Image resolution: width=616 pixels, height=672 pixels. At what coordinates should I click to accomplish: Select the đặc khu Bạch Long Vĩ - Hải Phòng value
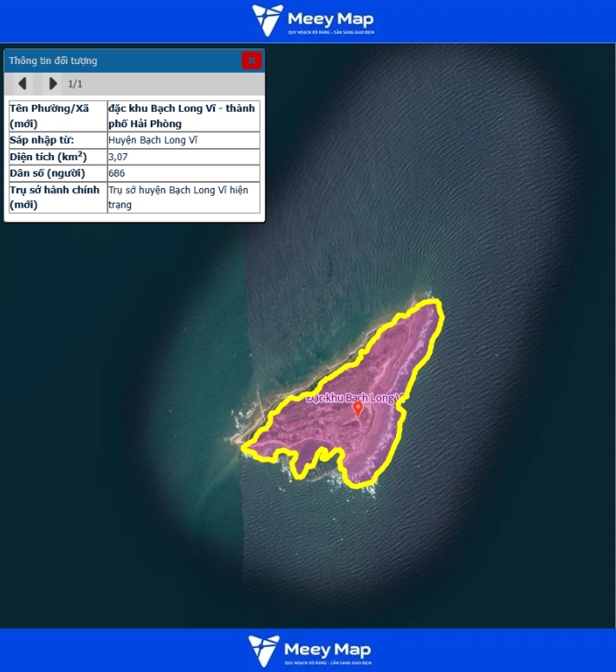183,115
